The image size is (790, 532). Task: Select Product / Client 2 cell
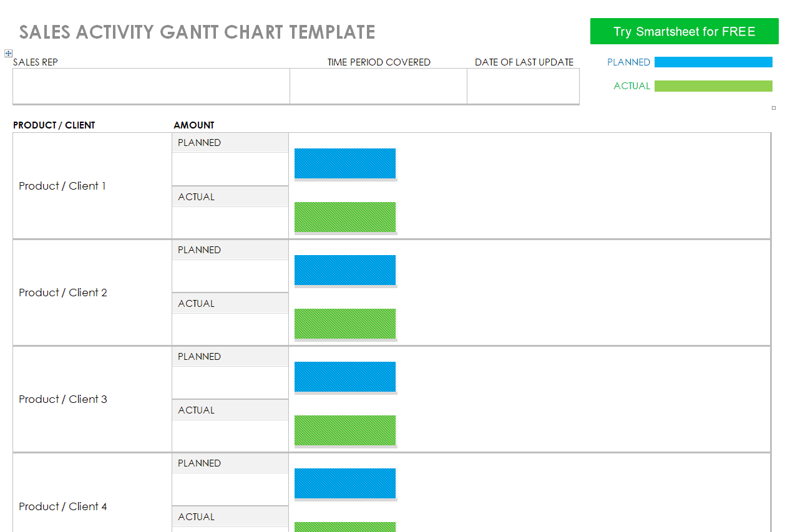[x=92, y=293]
